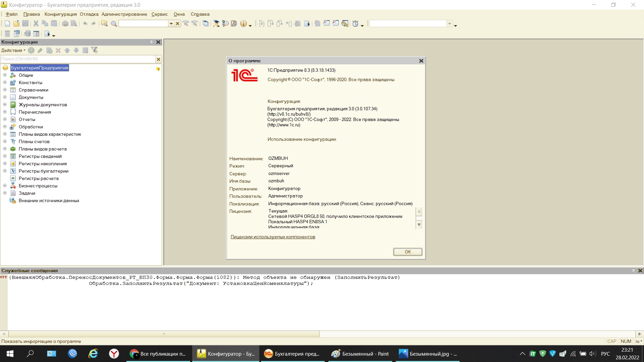
Task: Open Yandex browser from taskbar
Action: coord(114,354)
